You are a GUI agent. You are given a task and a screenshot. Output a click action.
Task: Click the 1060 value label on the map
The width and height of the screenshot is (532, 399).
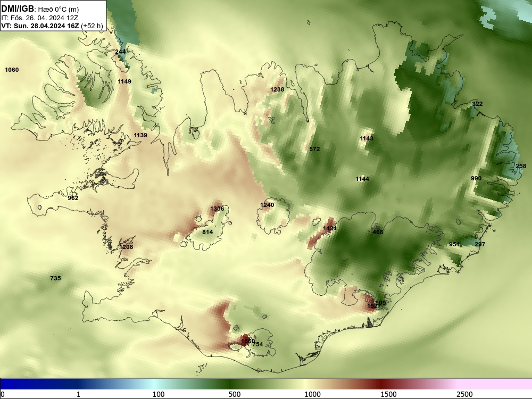pyautogui.click(x=12, y=70)
